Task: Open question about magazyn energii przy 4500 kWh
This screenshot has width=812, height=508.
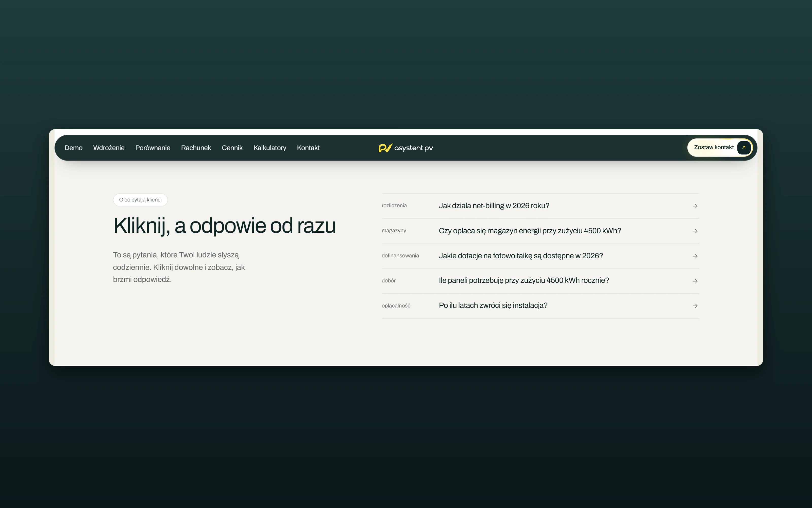Action: (540, 231)
